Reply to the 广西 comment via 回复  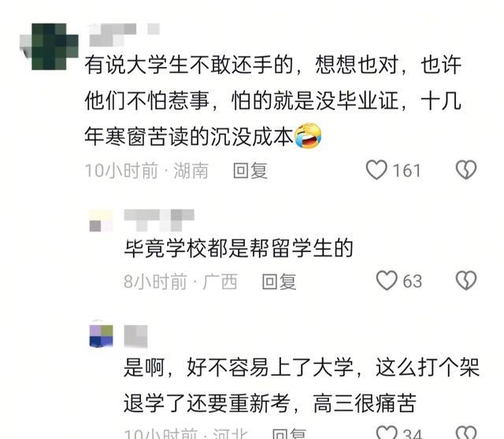click(x=279, y=281)
